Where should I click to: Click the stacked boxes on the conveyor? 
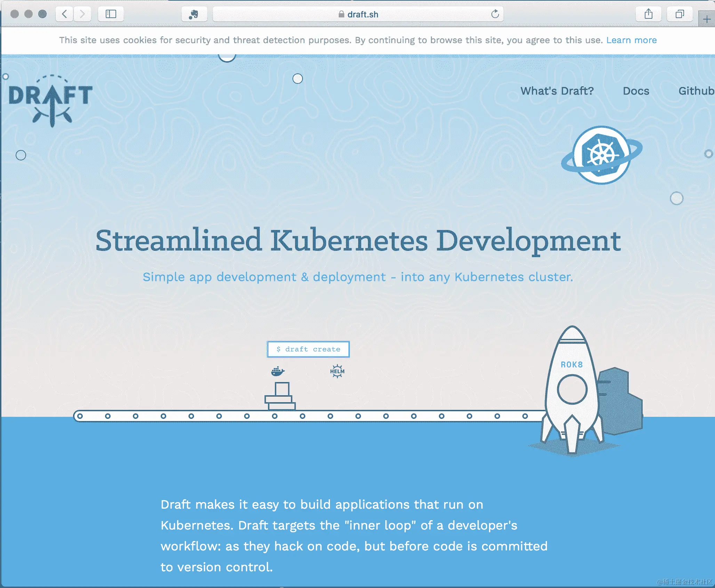(x=280, y=397)
